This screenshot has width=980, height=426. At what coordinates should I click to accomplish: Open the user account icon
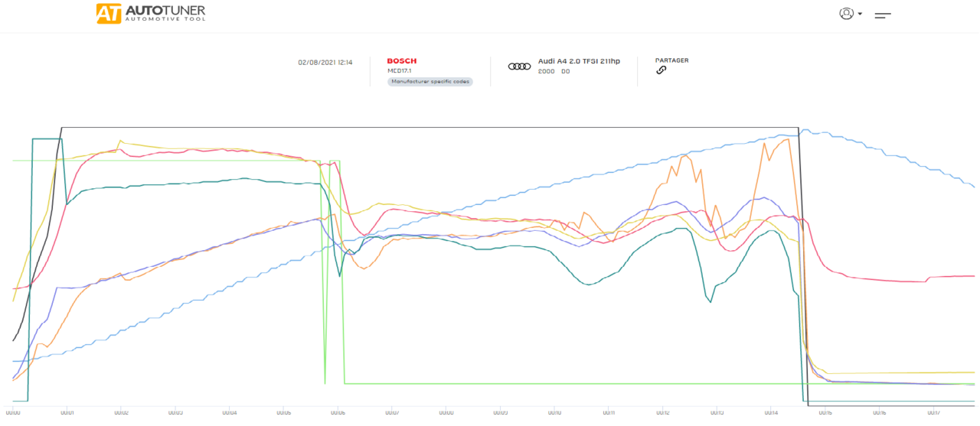[x=846, y=14]
